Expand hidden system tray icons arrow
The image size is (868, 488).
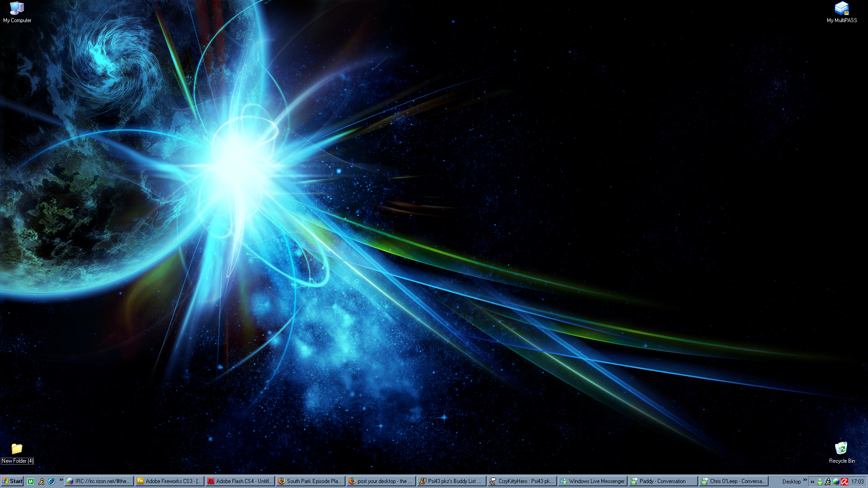point(812,482)
